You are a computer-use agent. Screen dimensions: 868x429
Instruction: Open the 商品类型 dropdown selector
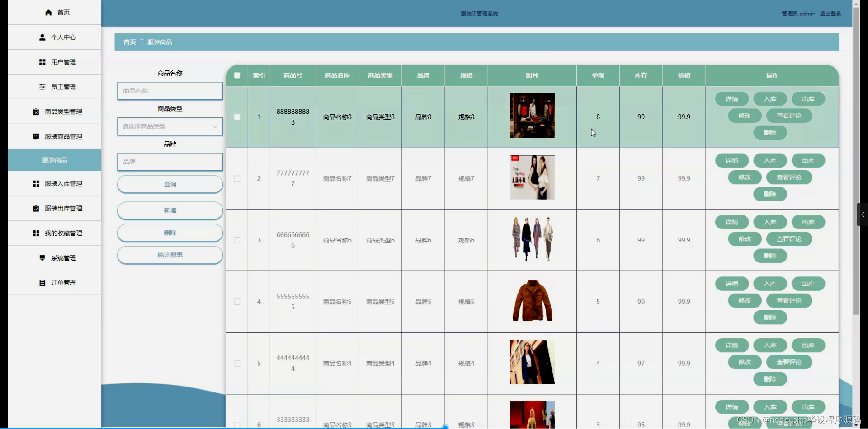[170, 126]
